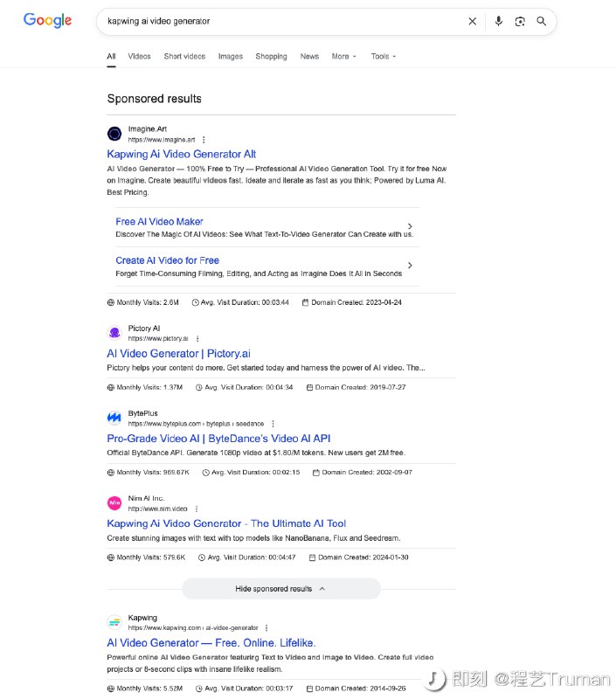The image size is (616, 699).
Task: Click the magnifying glass search icon
Action: click(542, 21)
